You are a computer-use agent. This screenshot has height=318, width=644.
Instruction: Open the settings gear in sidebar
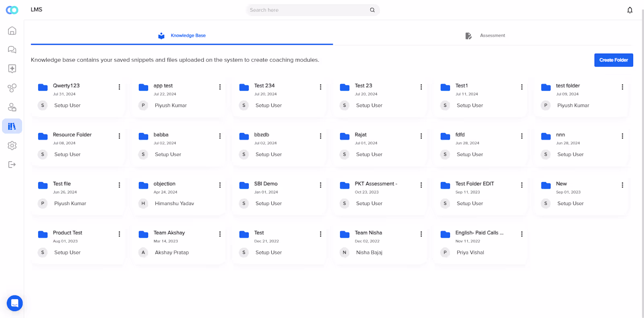12,145
